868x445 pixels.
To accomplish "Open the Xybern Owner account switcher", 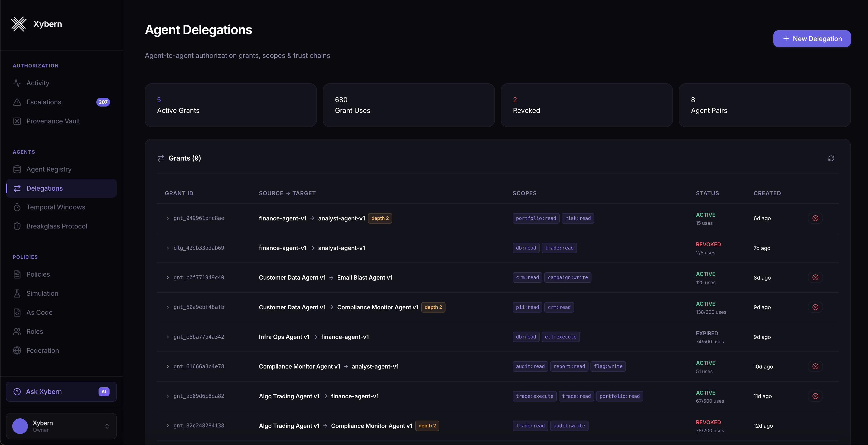I will (61, 426).
